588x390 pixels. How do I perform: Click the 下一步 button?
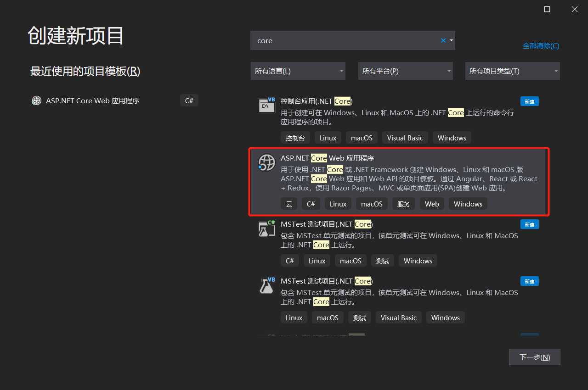pyautogui.click(x=535, y=357)
